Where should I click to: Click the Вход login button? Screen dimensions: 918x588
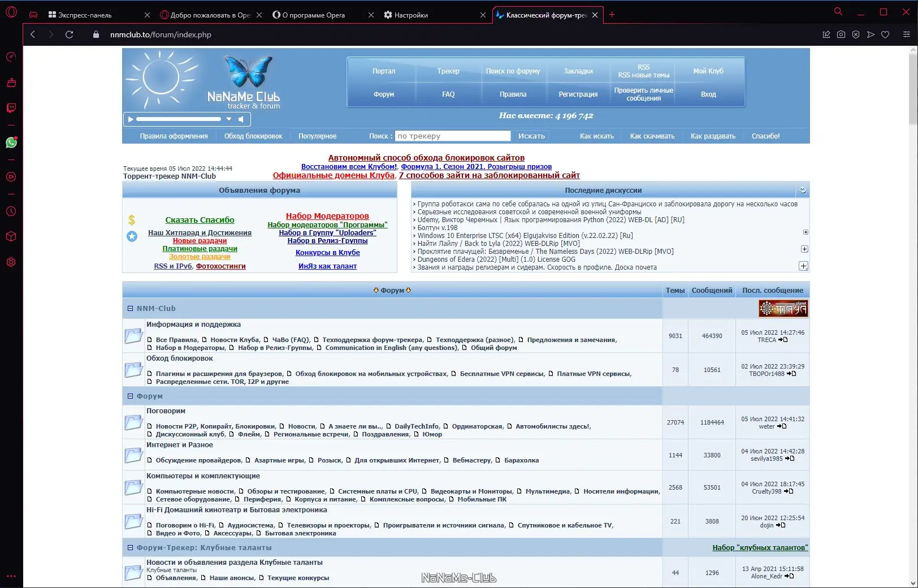pyautogui.click(x=708, y=94)
